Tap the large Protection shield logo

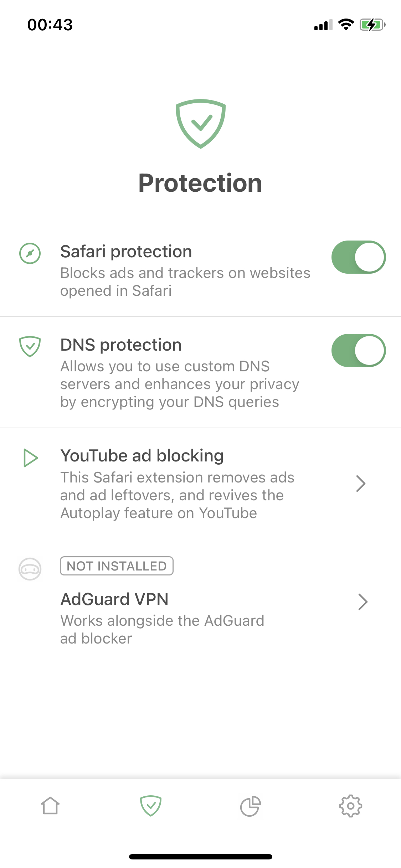click(200, 123)
